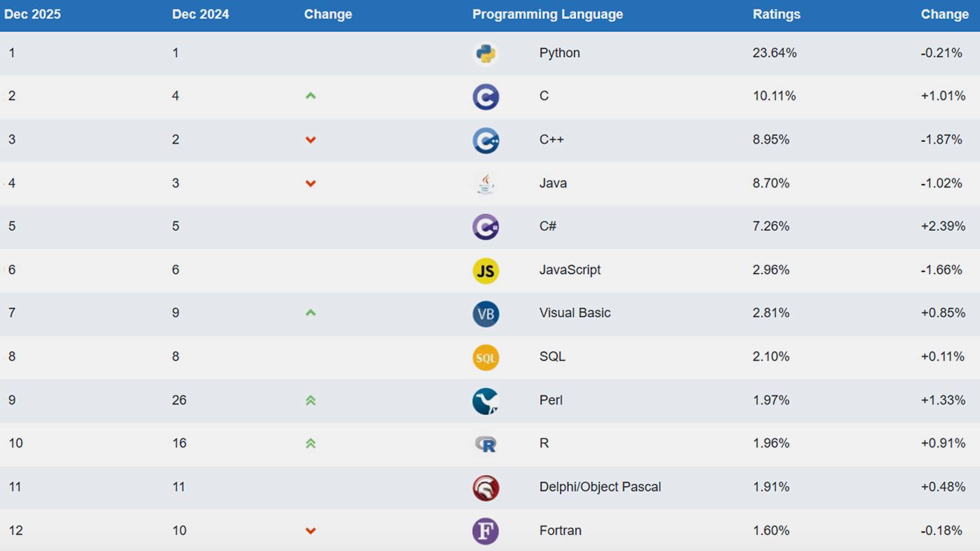Click the Programming Language column header
The image size is (980, 551).
click(x=547, y=15)
